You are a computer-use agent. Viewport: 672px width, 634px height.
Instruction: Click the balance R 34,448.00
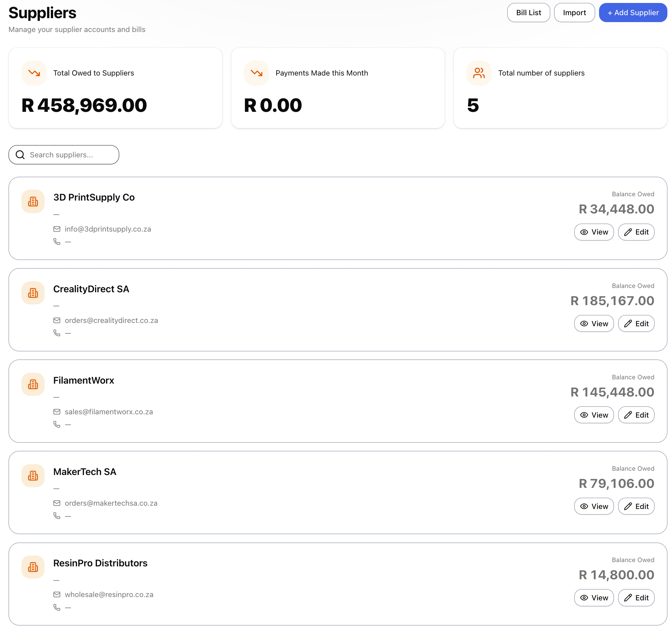click(616, 209)
